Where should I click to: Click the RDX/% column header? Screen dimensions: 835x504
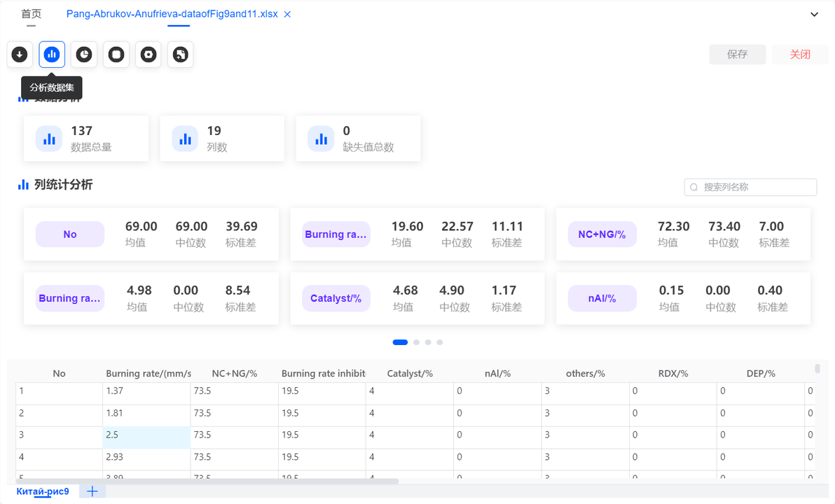pos(673,374)
